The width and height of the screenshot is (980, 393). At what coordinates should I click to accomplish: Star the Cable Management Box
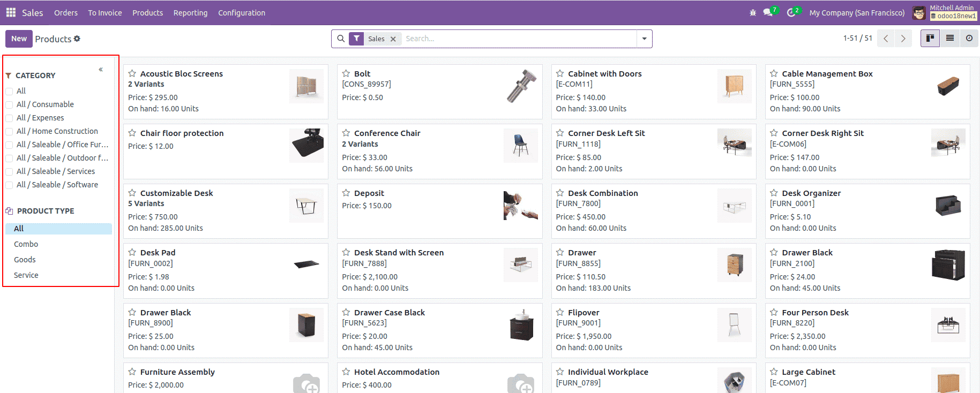click(x=774, y=73)
